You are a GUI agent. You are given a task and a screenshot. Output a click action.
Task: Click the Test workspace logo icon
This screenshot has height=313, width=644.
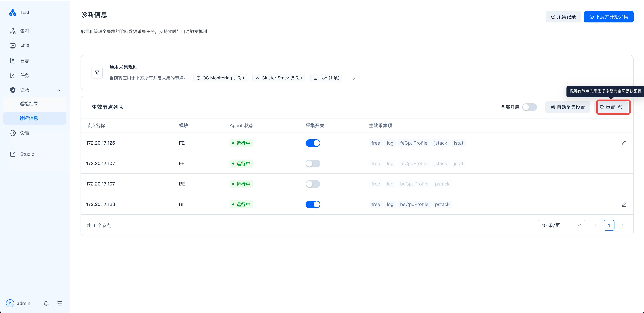coord(12,12)
